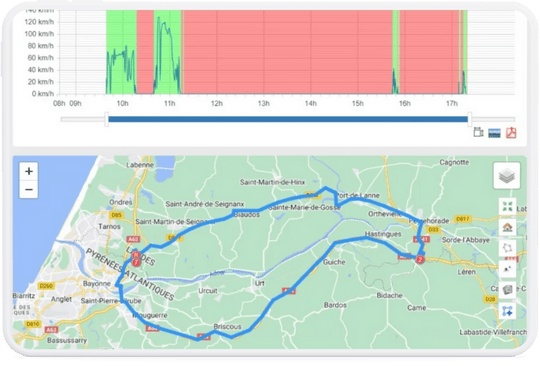Click the blue image export icon
Viewport: 540px width, 366px height.
coord(494,133)
